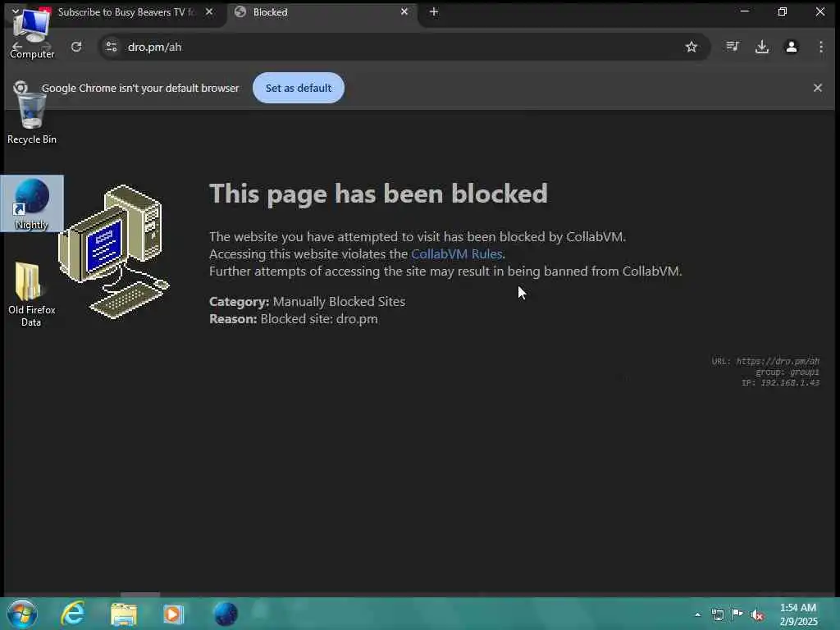Click Set as default button
Screen dimensions: 840x630
point(299,88)
